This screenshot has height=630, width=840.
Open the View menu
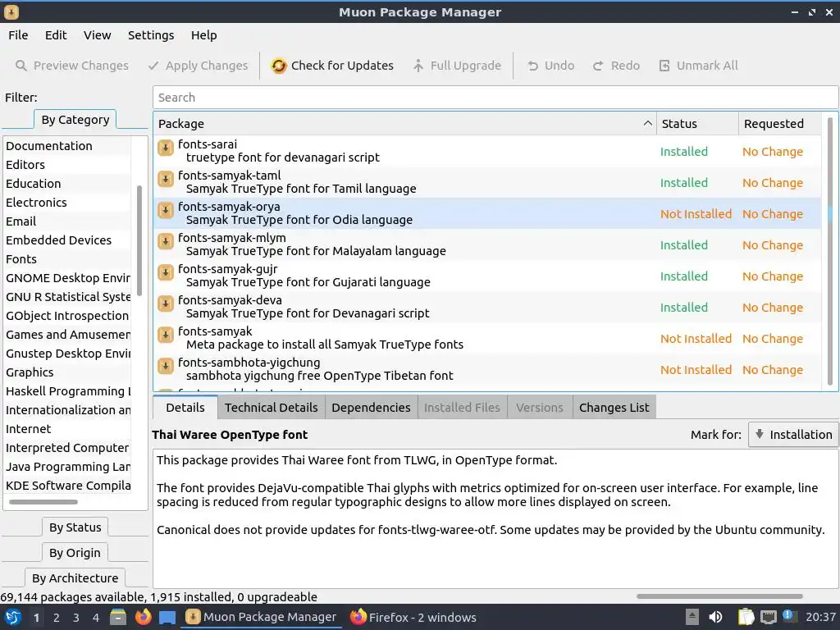(x=97, y=35)
